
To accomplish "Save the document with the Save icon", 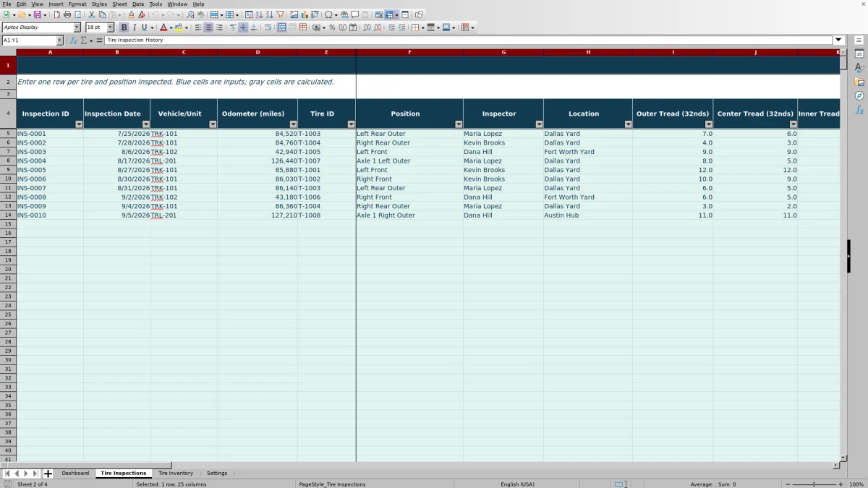I will point(36,14).
